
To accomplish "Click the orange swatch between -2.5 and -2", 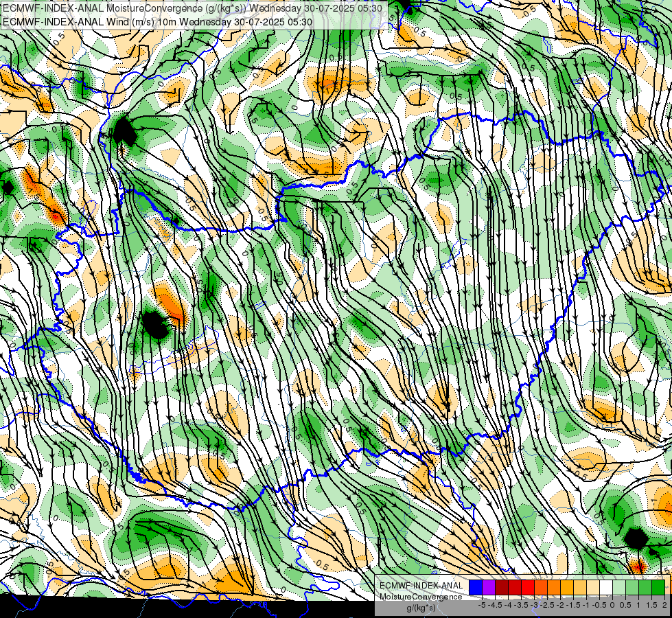I will [554, 588].
